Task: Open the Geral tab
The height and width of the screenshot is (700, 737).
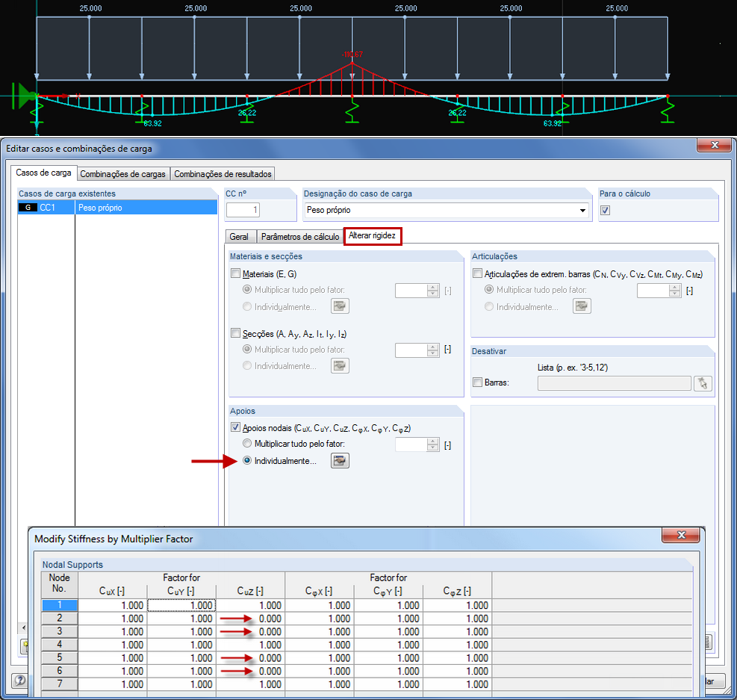Action: (x=239, y=237)
